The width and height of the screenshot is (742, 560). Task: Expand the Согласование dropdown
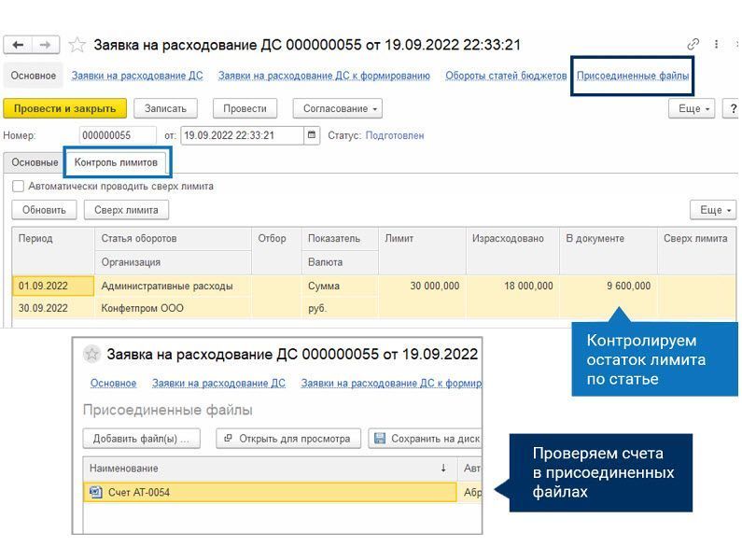(338, 108)
